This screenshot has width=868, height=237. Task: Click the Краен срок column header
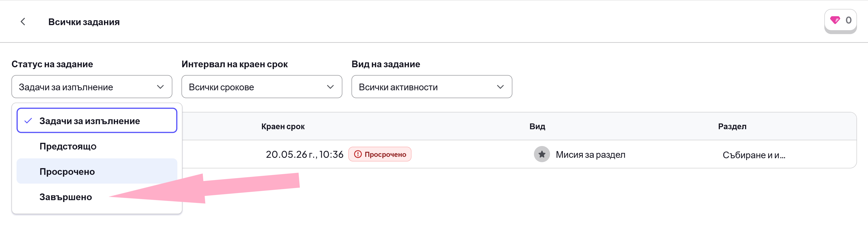pos(283,127)
